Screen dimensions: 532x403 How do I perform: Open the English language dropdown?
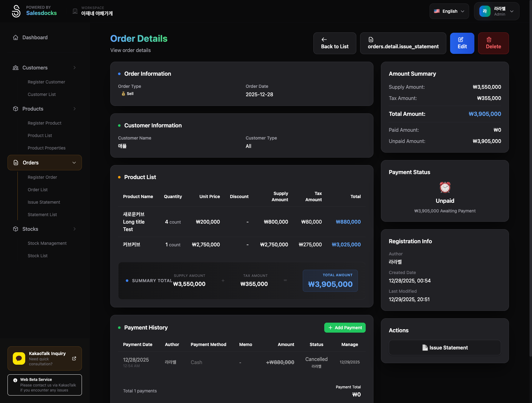(449, 11)
